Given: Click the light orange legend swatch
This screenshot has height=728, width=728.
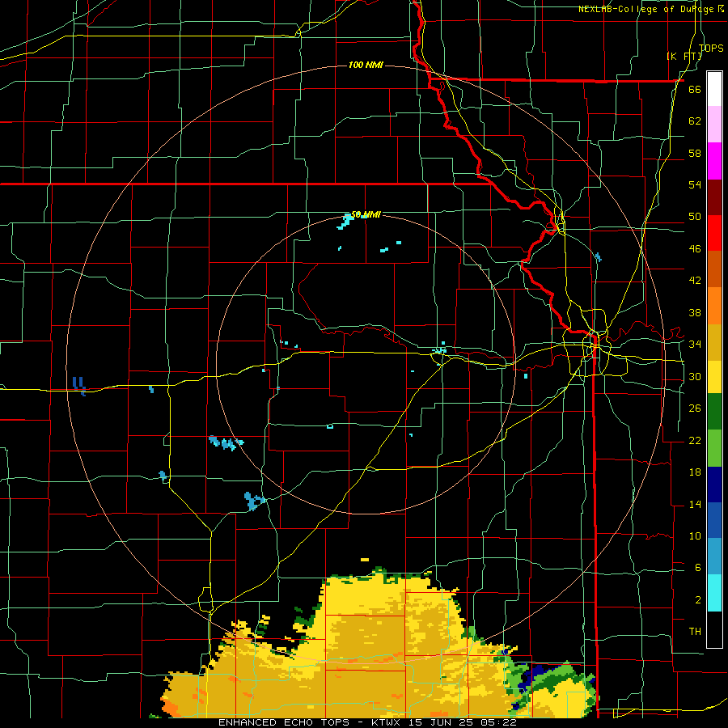Looking at the screenshot, I should [714, 306].
